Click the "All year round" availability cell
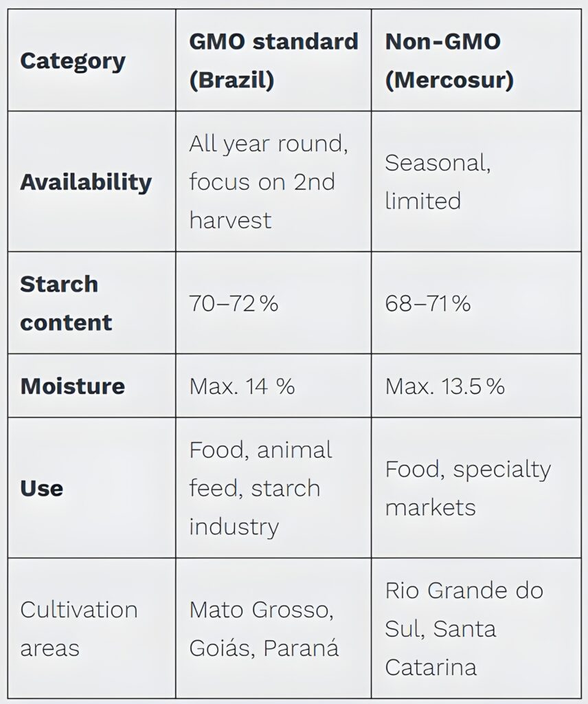 click(266, 144)
